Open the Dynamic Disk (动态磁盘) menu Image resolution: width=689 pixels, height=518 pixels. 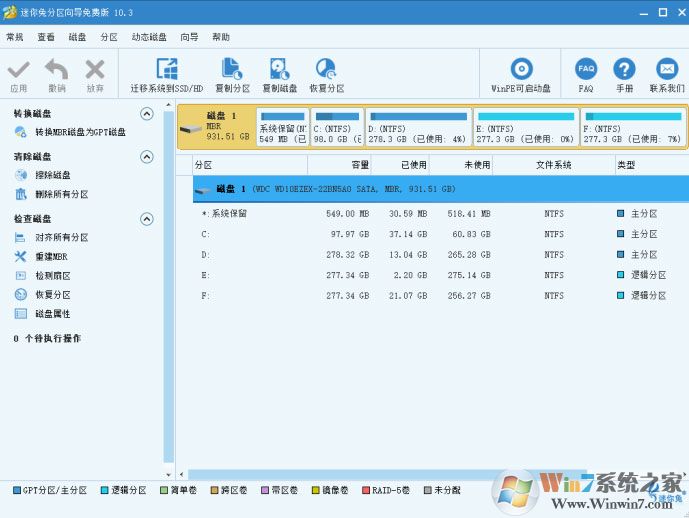pyautogui.click(x=149, y=37)
